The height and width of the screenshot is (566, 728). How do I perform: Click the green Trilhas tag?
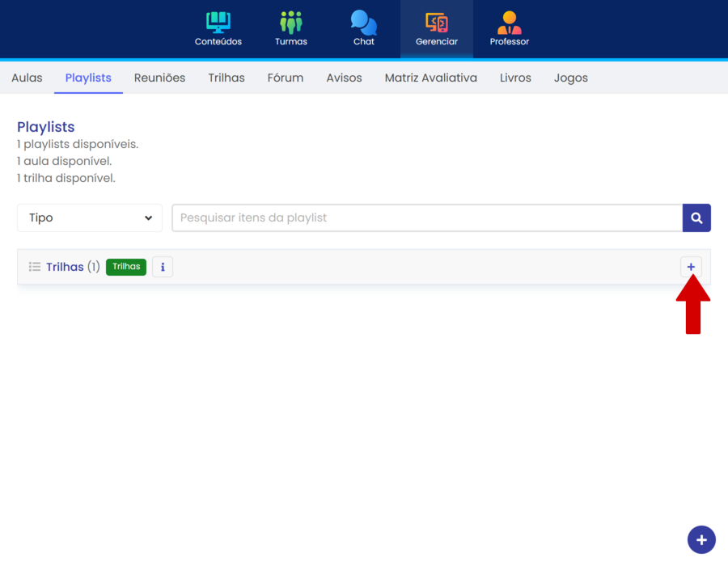click(x=126, y=267)
